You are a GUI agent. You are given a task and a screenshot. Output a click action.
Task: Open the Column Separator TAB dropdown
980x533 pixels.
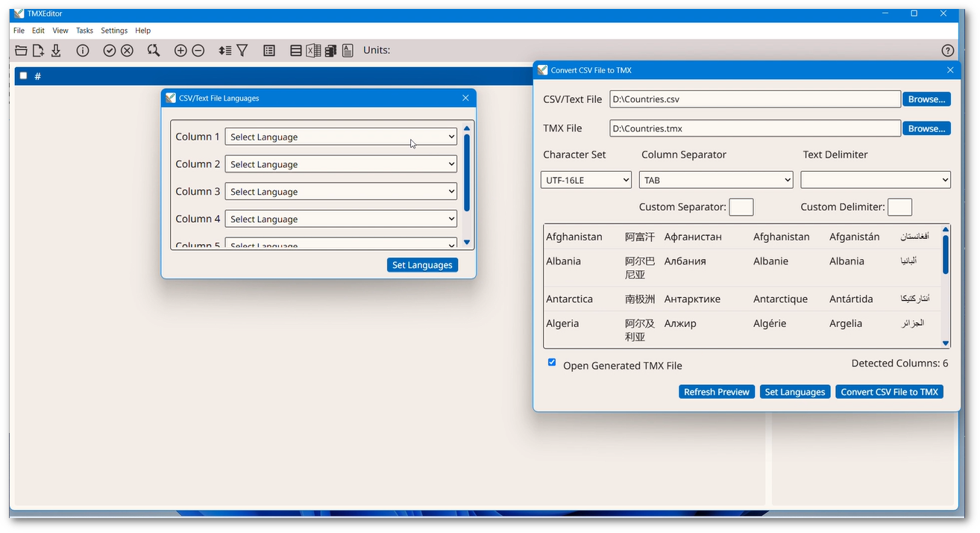[x=716, y=180]
